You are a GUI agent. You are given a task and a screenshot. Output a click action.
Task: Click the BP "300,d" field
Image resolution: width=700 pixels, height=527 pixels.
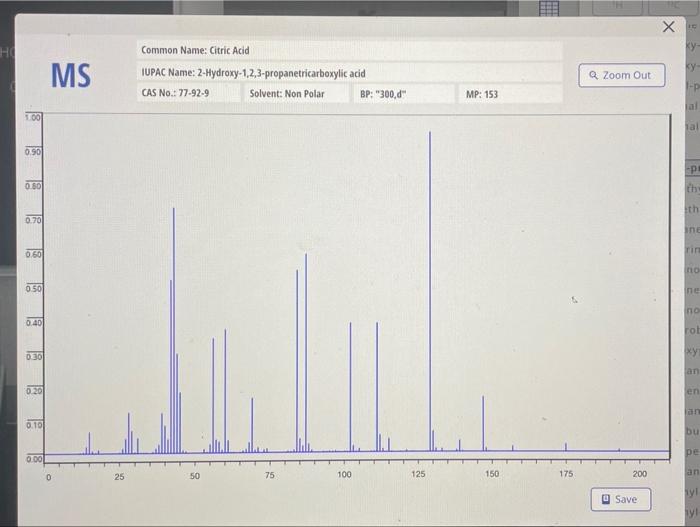(404, 94)
